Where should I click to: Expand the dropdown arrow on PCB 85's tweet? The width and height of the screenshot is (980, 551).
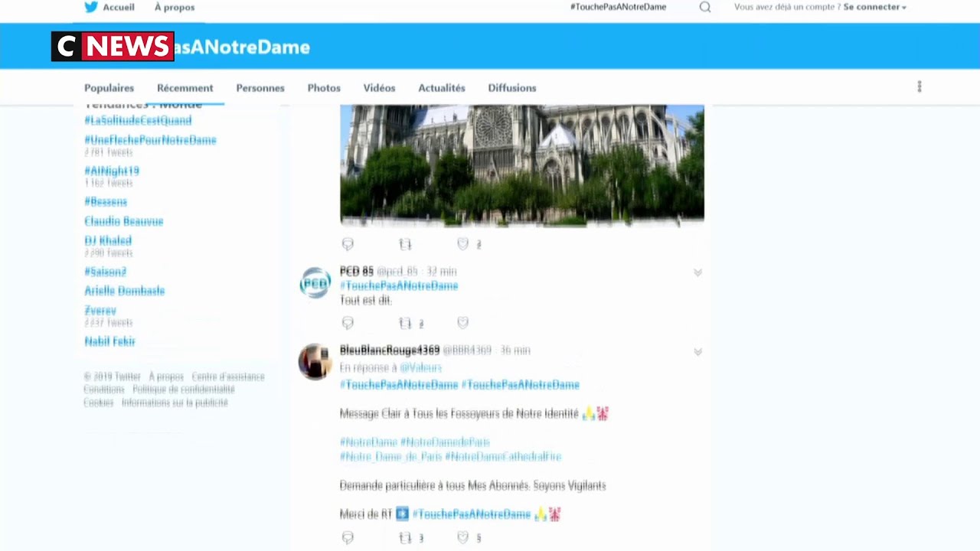pos(697,272)
